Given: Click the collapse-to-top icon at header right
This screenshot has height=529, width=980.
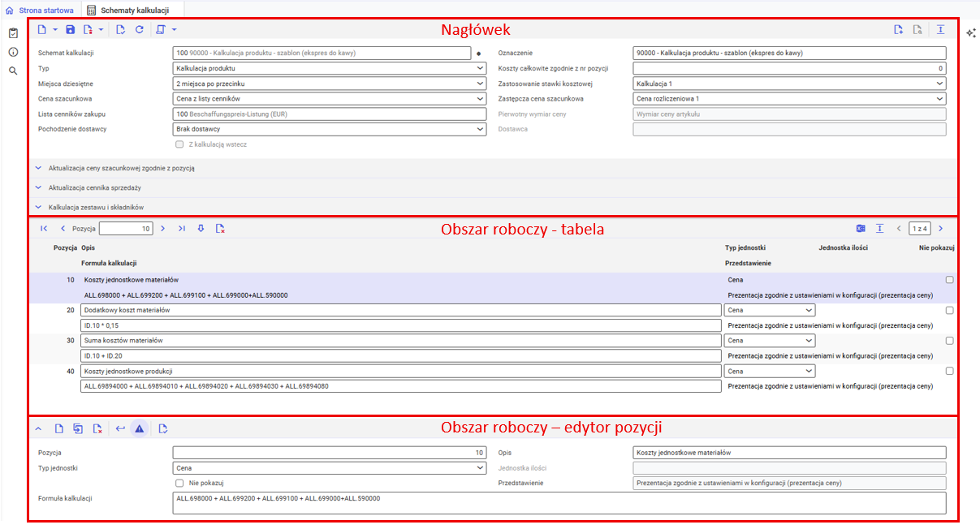Looking at the screenshot, I should click(940, 30).
